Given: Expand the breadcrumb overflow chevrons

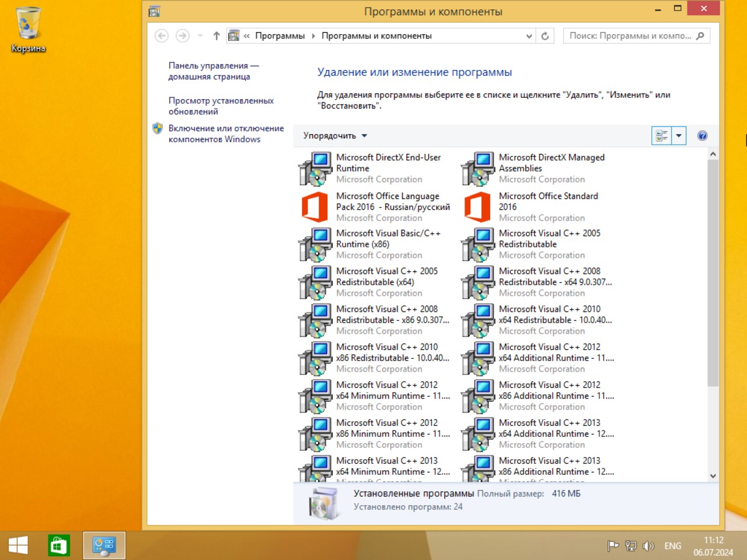Looking at the screenshot, I should tap(247, 36).
